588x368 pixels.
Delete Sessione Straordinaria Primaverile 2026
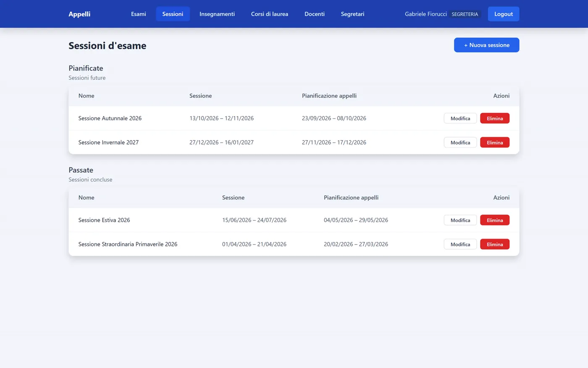(495, 244)
